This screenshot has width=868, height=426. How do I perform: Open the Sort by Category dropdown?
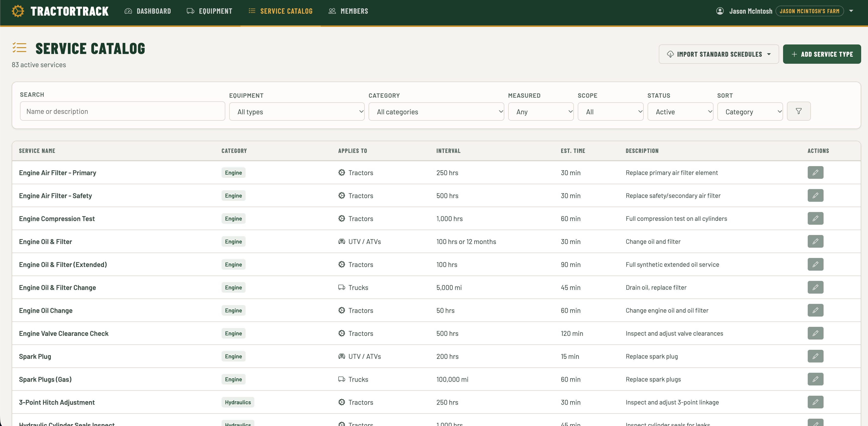coord(750,112)
